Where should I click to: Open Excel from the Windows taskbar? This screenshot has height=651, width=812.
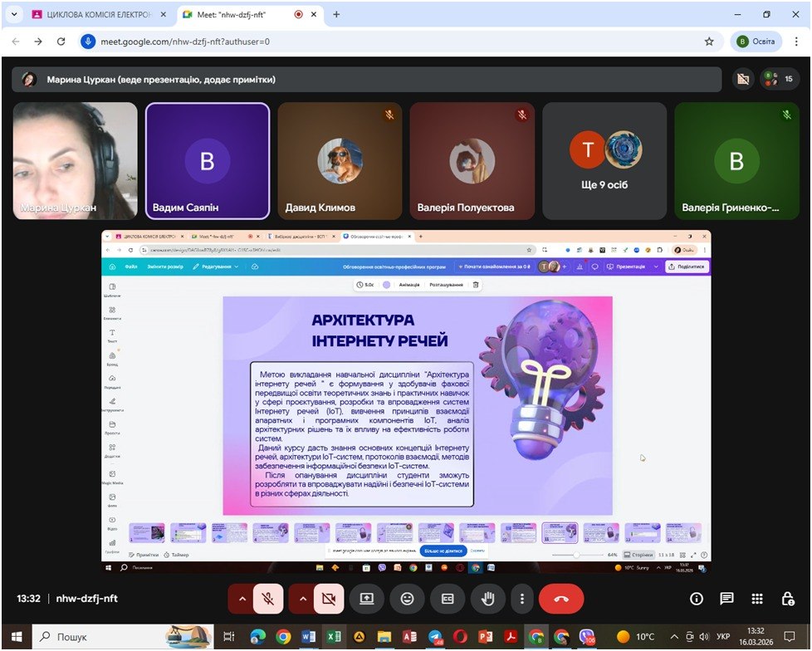[334, 637]
